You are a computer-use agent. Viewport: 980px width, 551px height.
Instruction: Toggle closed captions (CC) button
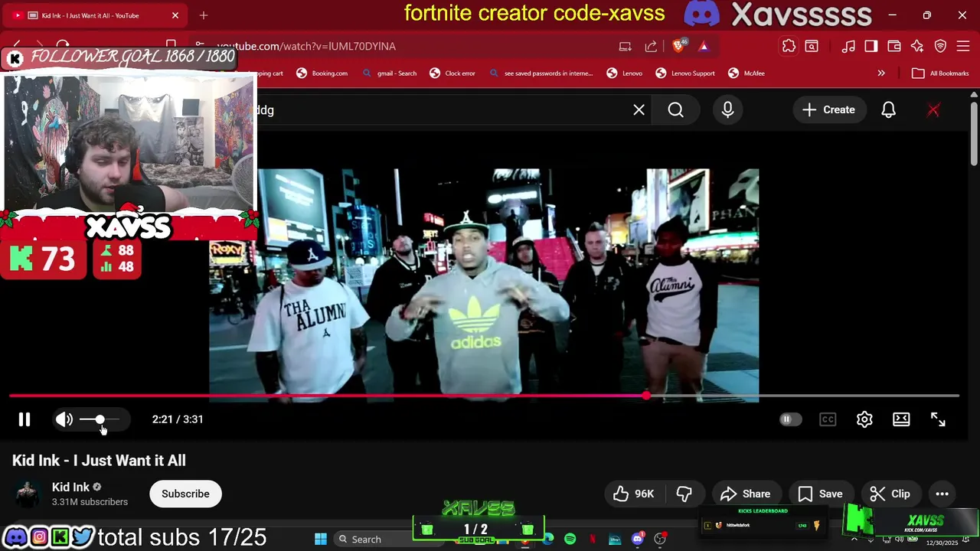point(828,419)
